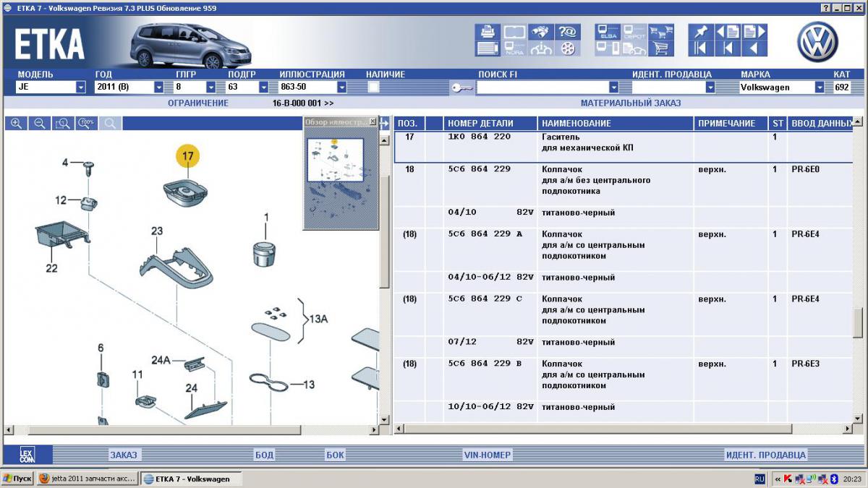868x488 pixels.
Task: Click the NORA toolbar icon
Action: pyautogui.click(x=514, y=48)
